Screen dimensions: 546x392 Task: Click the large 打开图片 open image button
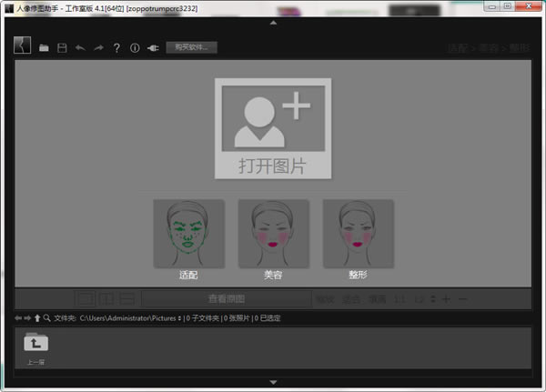pyautogui.click(x=273, y=128)
